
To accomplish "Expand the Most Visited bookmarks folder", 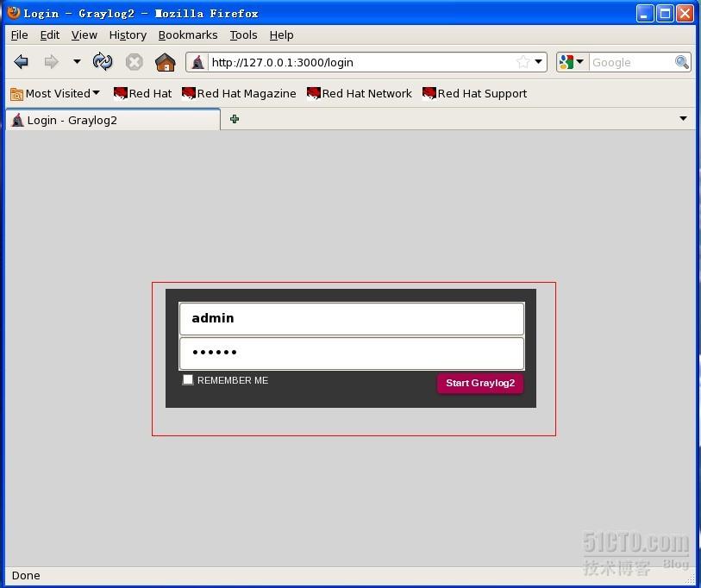I will point(54,93).
